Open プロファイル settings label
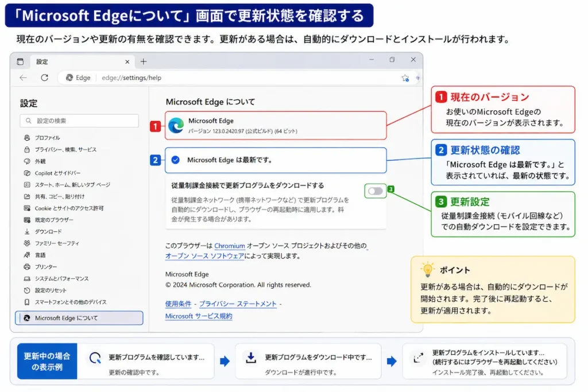This screenshot has width=588, height=392. click(x=47, y=138)
